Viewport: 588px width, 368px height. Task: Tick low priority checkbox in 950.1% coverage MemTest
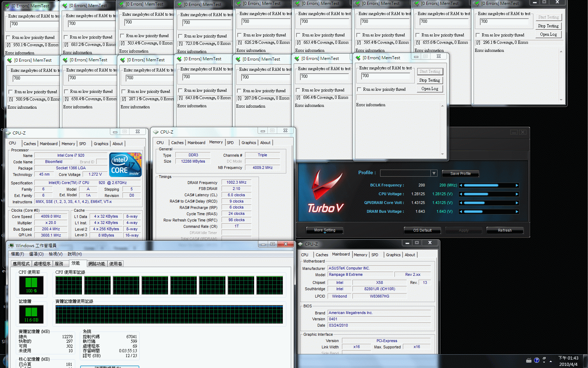(8, 38)
